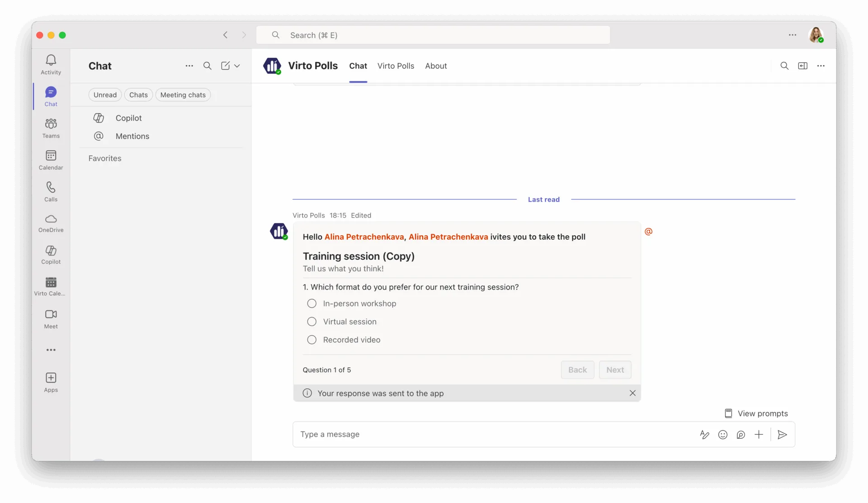Open Teams in the sidebar
The image size is (868, 503).
(51, 123)
